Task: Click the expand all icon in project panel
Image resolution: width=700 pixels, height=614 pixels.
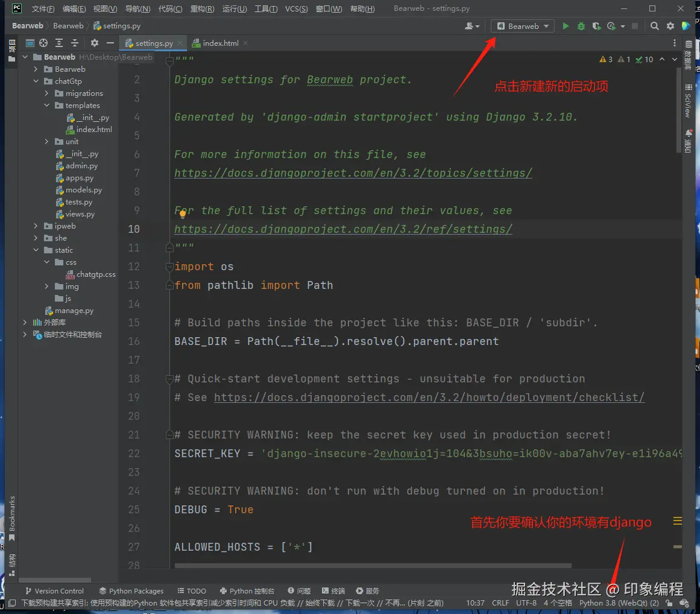Action: (59, 43)
